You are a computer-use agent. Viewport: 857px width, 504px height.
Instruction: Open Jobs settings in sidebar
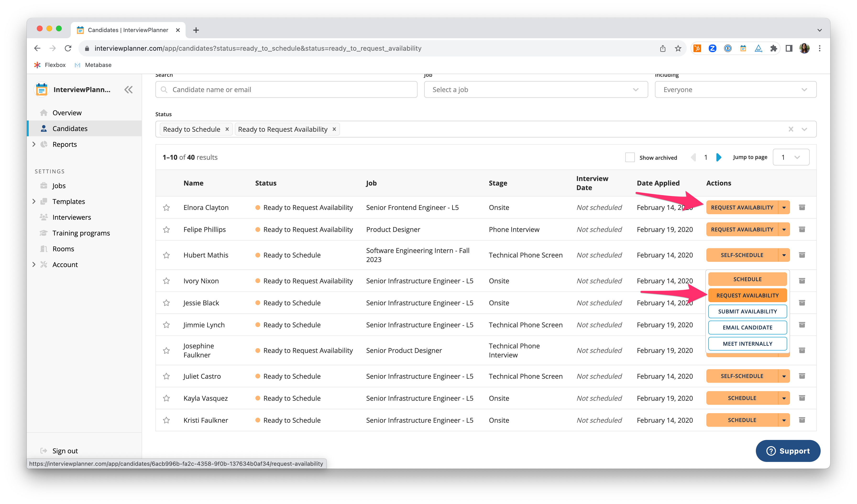point(59,186)
